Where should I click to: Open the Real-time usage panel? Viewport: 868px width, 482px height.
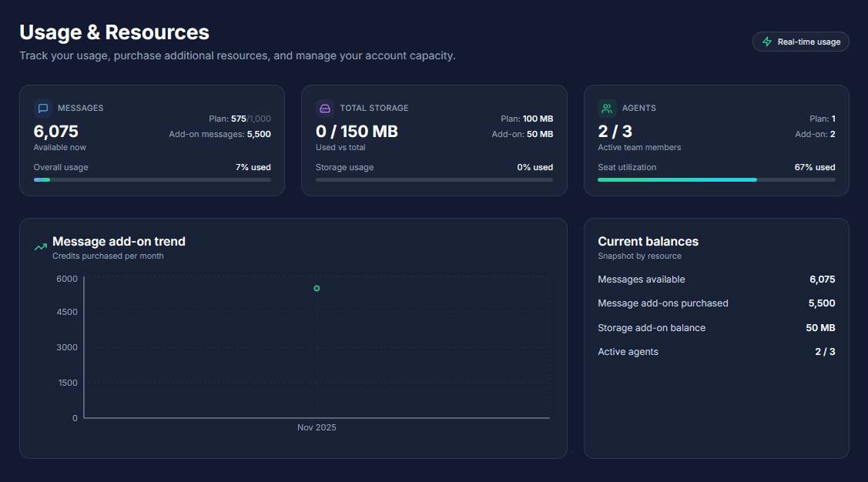tap(800, 41)
